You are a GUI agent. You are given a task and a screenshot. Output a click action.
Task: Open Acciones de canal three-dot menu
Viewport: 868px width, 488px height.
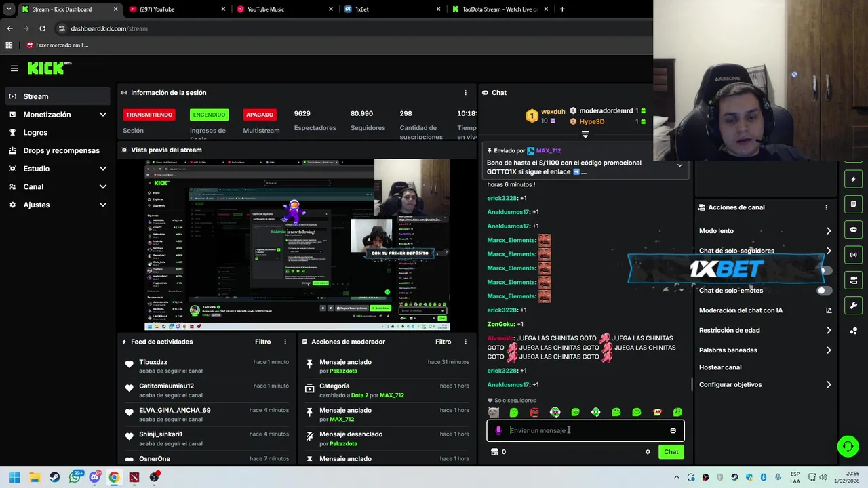point(826,207)
